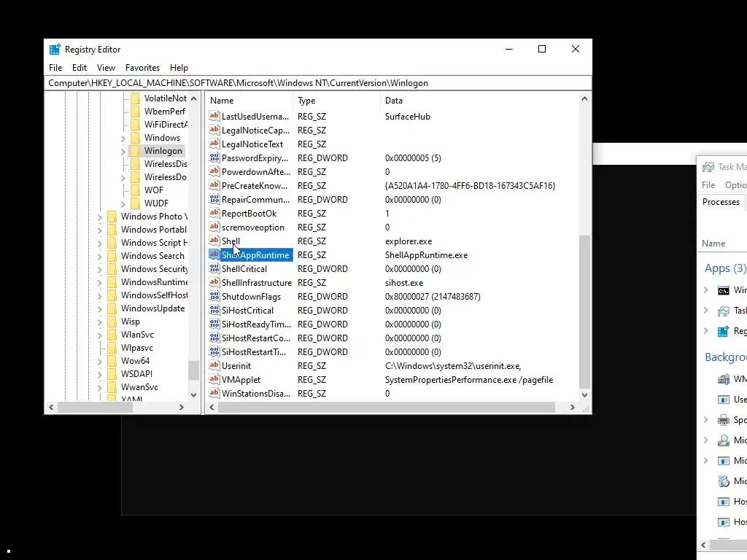Click the SiHostCritical DWORD icon
747x560 pixels.
214,310
